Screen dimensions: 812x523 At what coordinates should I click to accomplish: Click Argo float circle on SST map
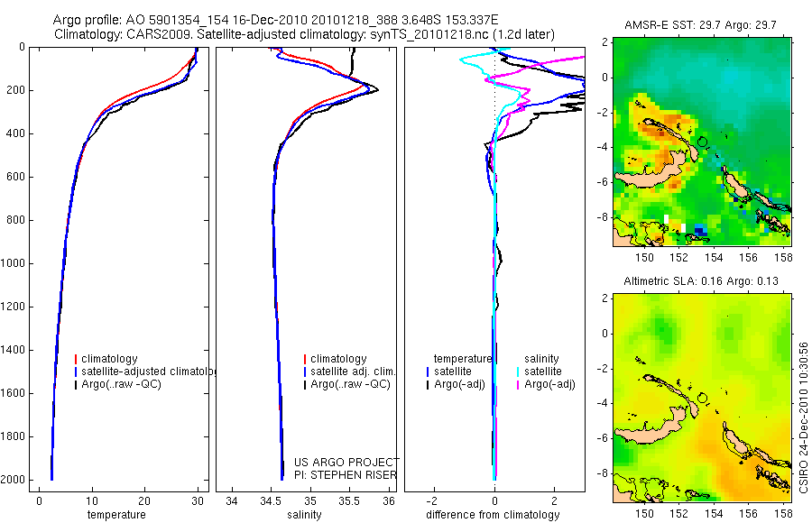702,142
